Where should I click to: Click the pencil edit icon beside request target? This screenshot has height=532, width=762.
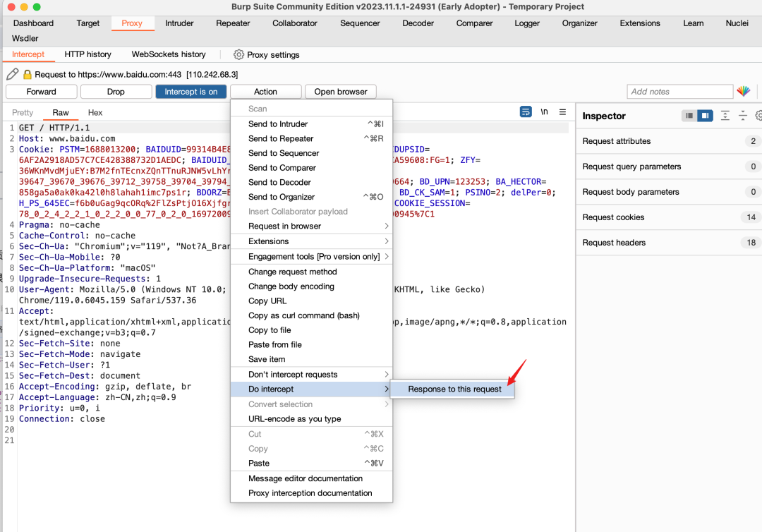13,74
